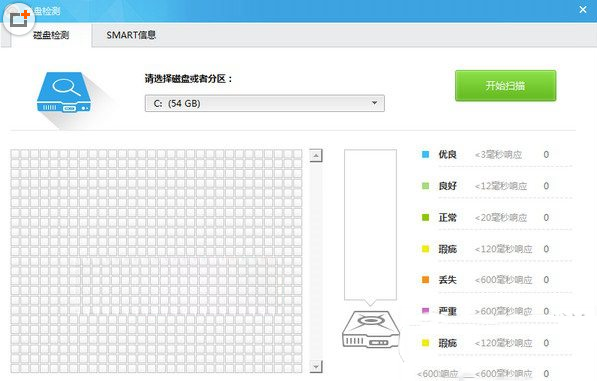Click the >600毫秒响应 text

point(503,311)
